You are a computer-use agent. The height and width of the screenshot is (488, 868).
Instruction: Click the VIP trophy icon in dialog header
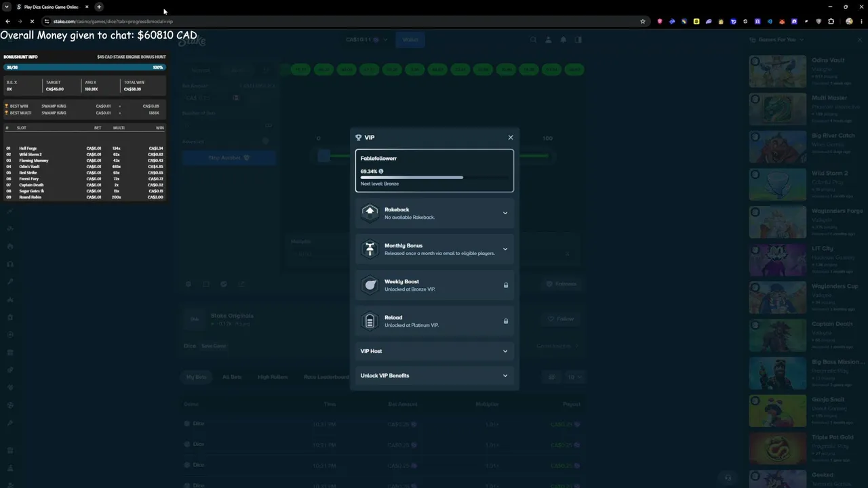tap(359, 138)
